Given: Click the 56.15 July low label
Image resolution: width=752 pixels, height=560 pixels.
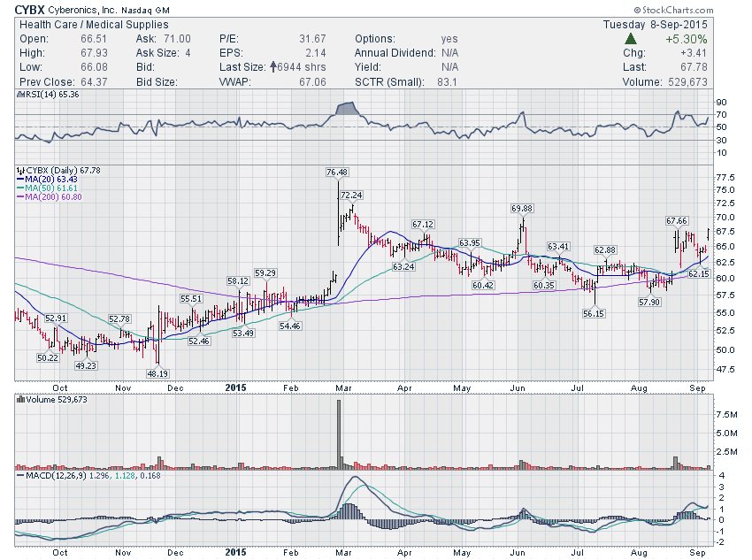Looking at the screenshot, I should 594,313.
